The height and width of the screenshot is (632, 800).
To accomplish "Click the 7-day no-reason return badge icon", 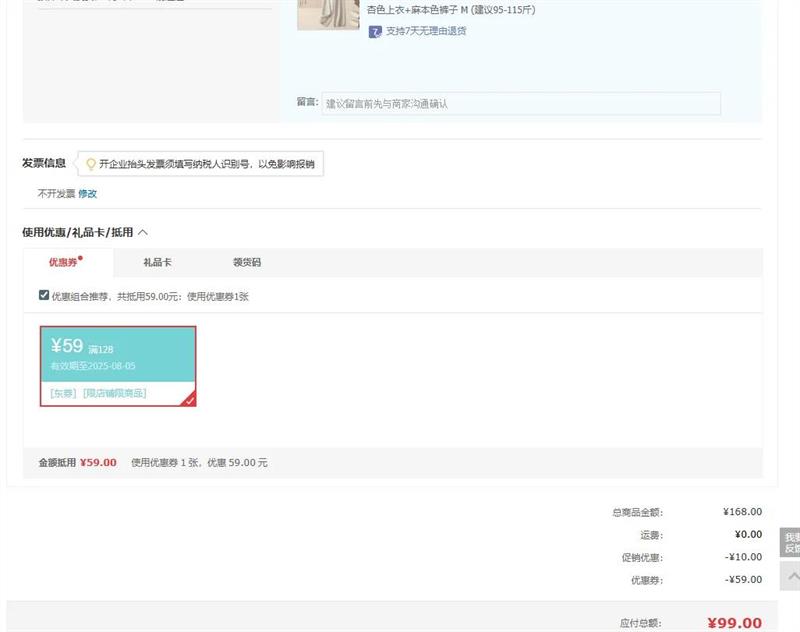I will [375, 31].
